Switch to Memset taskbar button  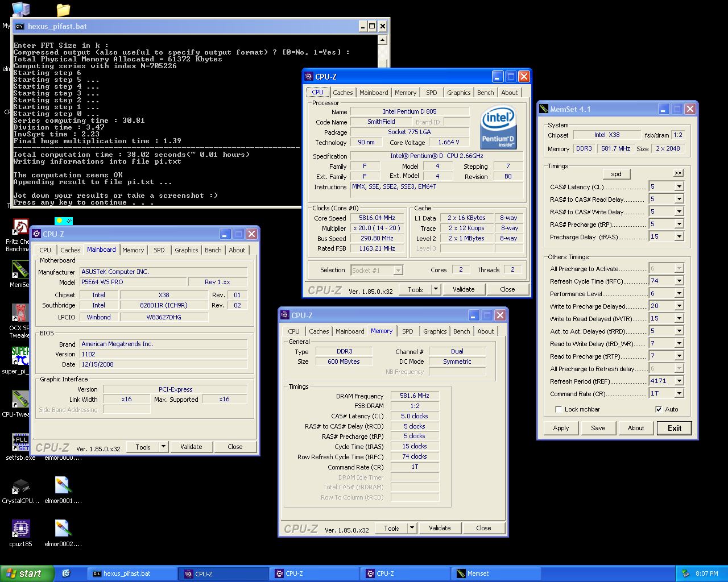coord(496,573)
